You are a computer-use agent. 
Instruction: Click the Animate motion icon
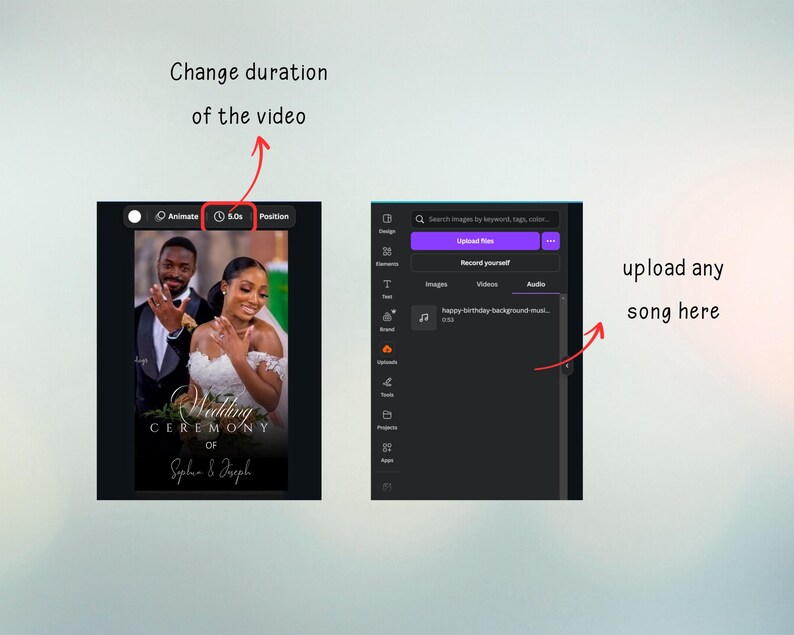tap(160, 216)
